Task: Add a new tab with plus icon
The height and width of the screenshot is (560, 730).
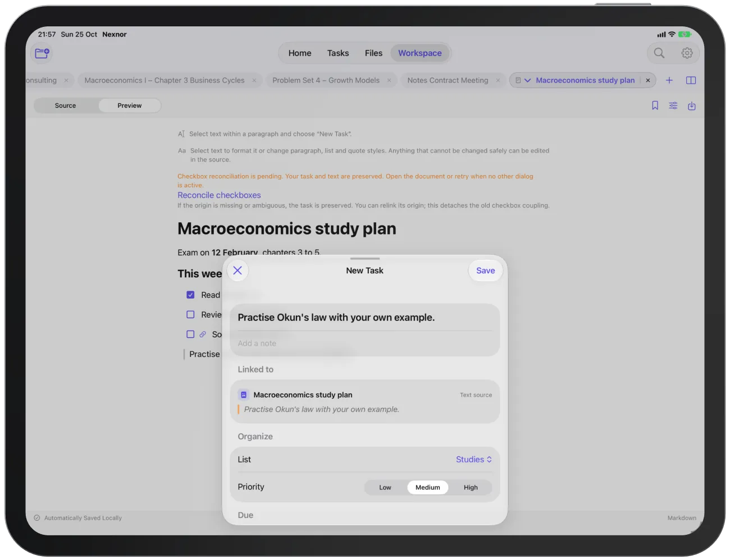Action: click(x=669, y=80)
